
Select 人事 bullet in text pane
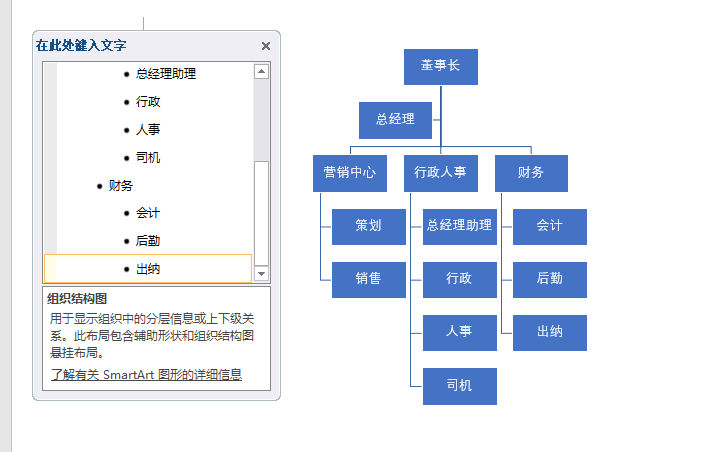coord(148,129)
